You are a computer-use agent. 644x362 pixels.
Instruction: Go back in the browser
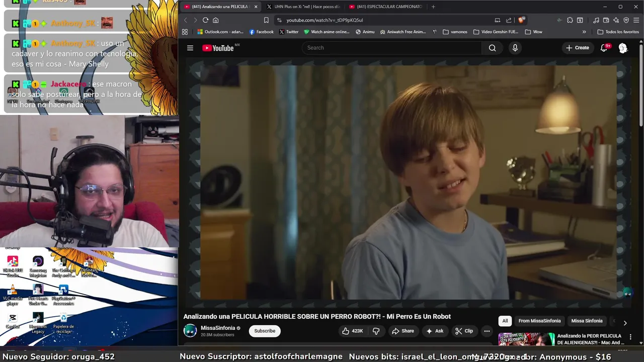point(185,20)
